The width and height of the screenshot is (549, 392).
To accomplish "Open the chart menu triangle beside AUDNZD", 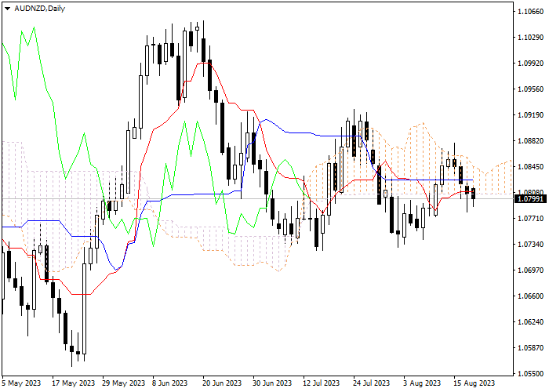I will point(8,9).
